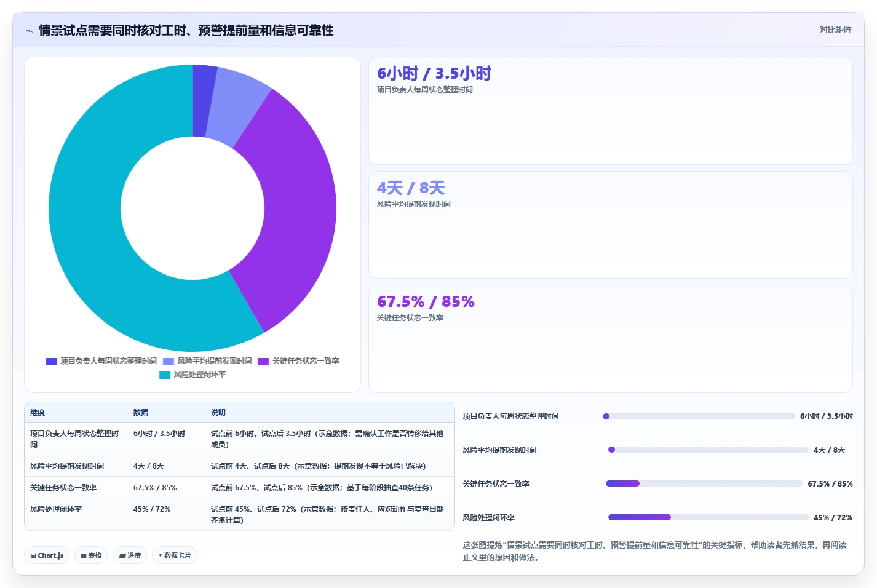Viewport: 877px width, 588px height.
Task: Select table cell 风险平均提前发现时间
Action: pyautogui.click(x=67, y=466)
